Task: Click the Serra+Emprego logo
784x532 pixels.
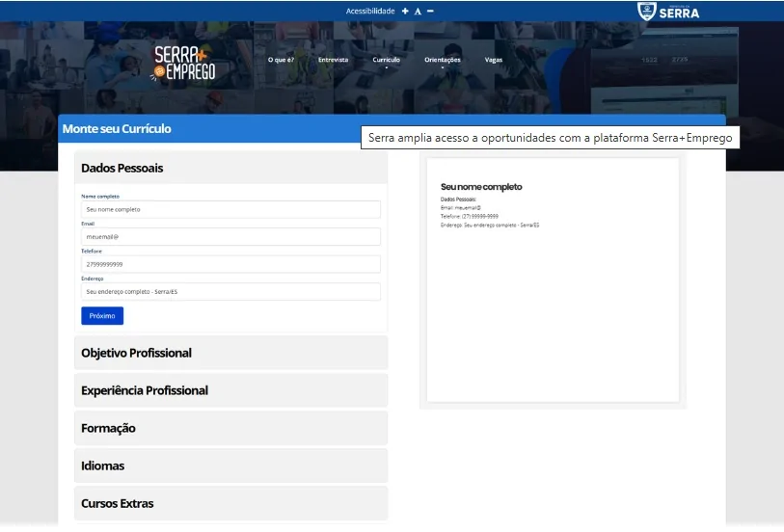Action: pyautogui.click(x=184, y=63)
